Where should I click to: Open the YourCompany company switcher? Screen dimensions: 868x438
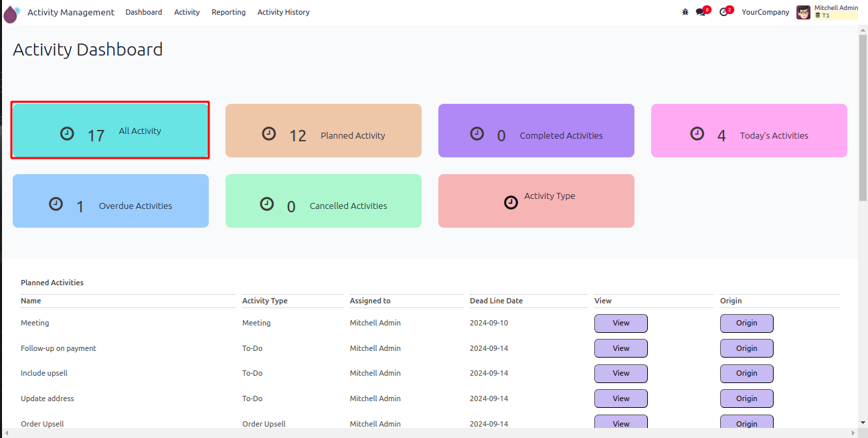click(x=765, y=12)
